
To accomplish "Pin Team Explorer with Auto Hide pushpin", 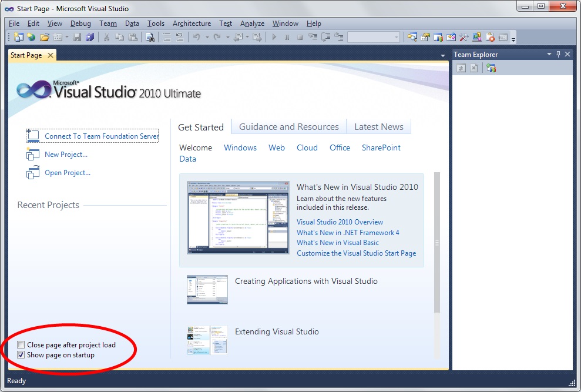I will point(559,54).
